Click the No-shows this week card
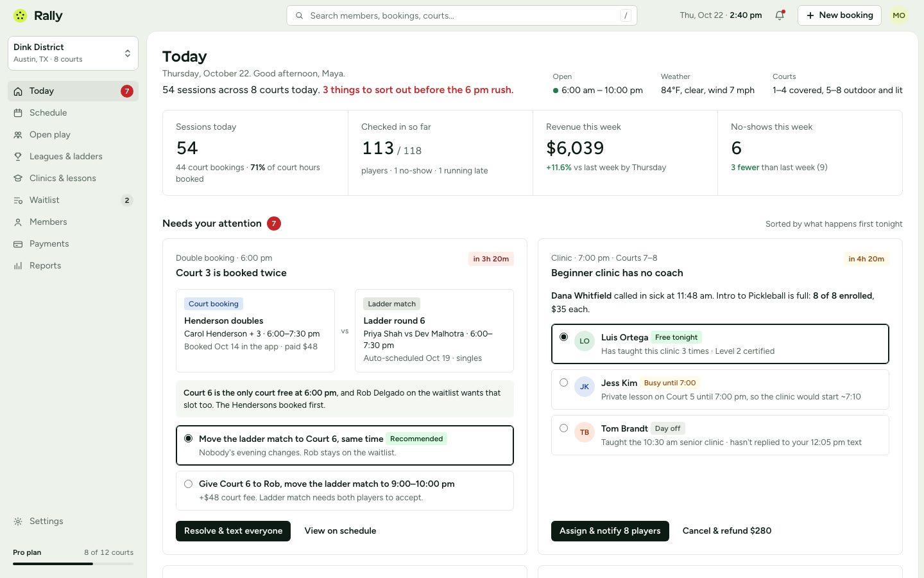This screenshot has width=924, height=578. point(810,153)
